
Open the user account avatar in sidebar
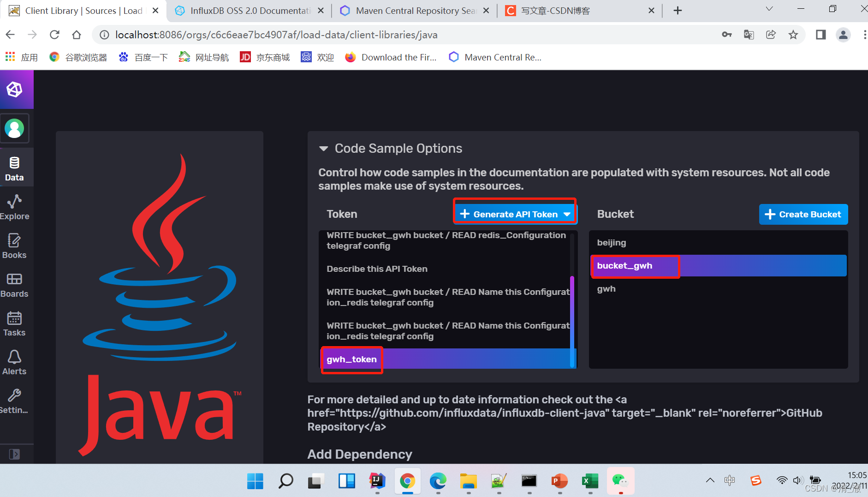coord(14,128)
